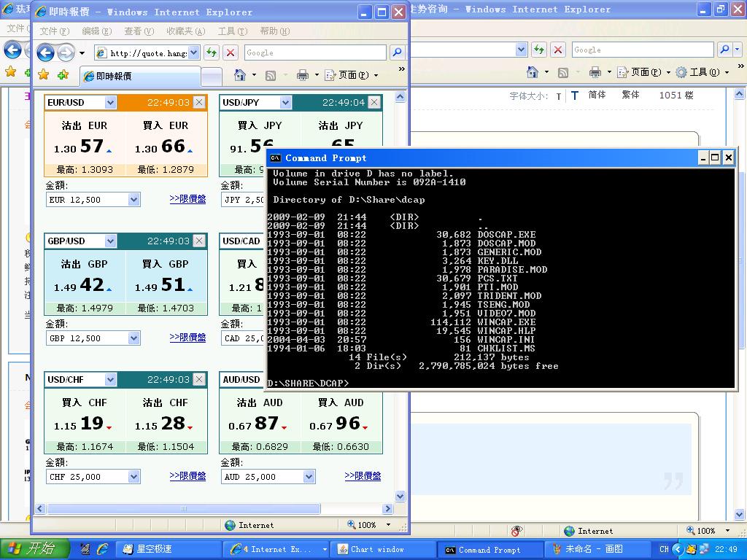Click the Back button in front browser
The height and width of the screenshot is (560, 747).
point(45,52)
